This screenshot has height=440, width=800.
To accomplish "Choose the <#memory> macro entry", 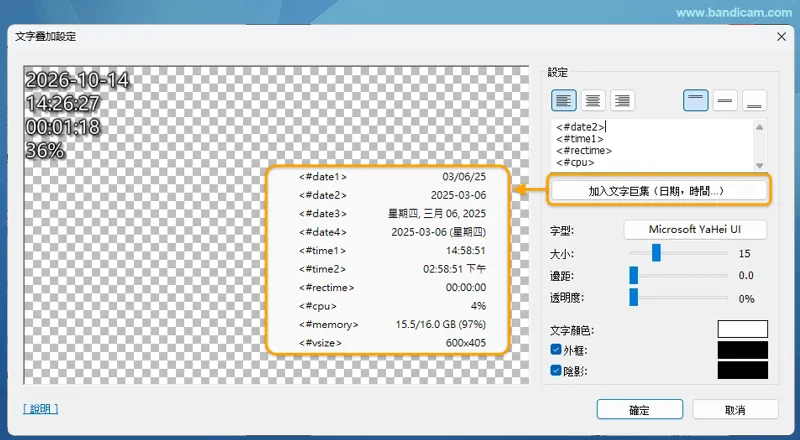I will (392, 325).
